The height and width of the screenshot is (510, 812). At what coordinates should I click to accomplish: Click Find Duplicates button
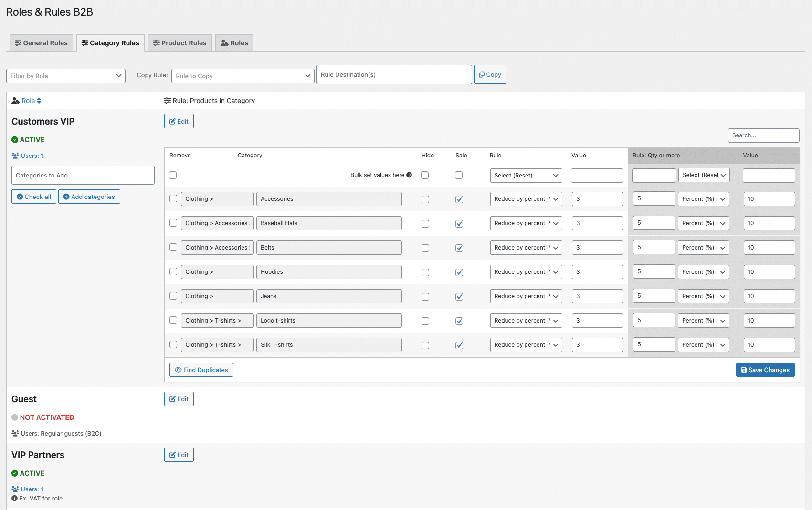201,370
